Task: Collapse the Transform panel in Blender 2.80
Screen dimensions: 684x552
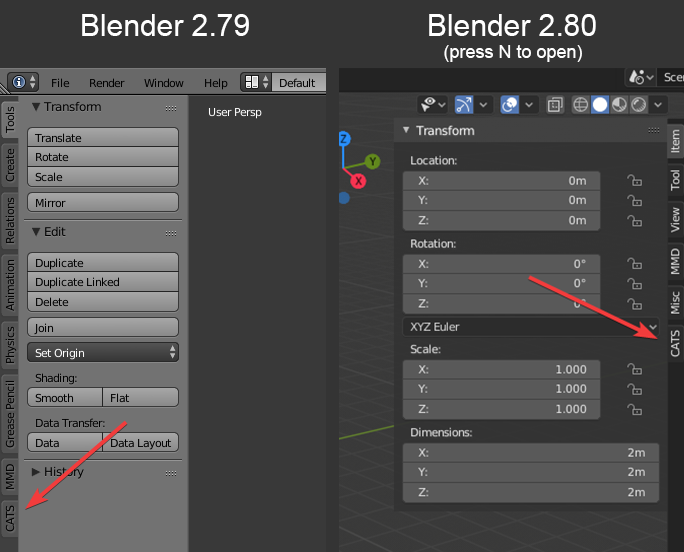Action: 406,130
